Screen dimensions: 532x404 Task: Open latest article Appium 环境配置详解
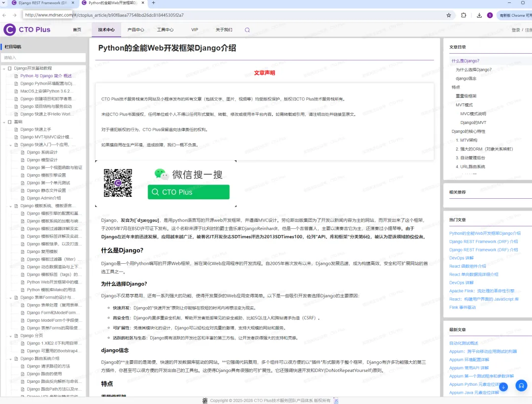point(469,360)
